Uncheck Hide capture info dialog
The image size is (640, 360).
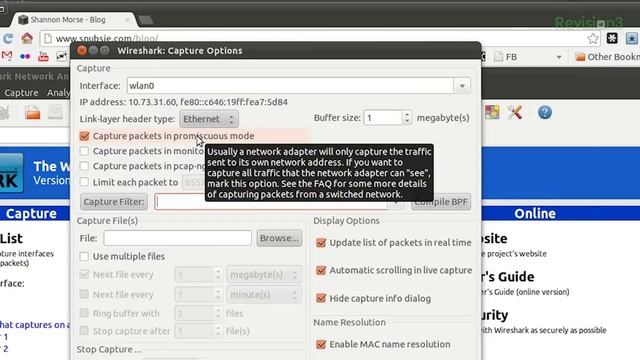[321, 298]
